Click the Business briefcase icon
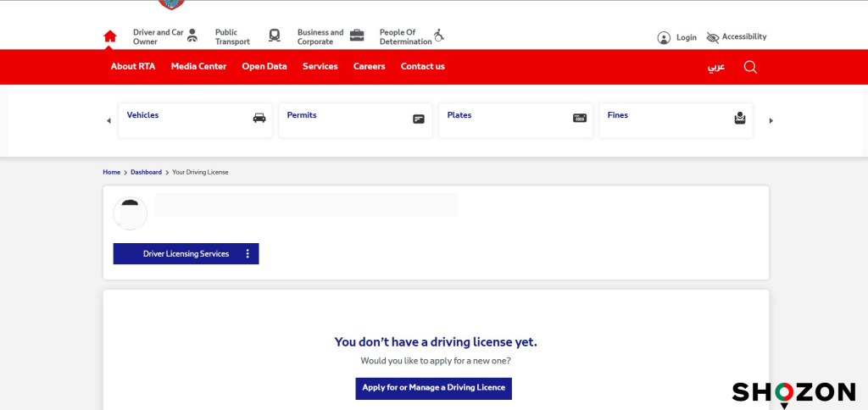 (x=357, y=36)
